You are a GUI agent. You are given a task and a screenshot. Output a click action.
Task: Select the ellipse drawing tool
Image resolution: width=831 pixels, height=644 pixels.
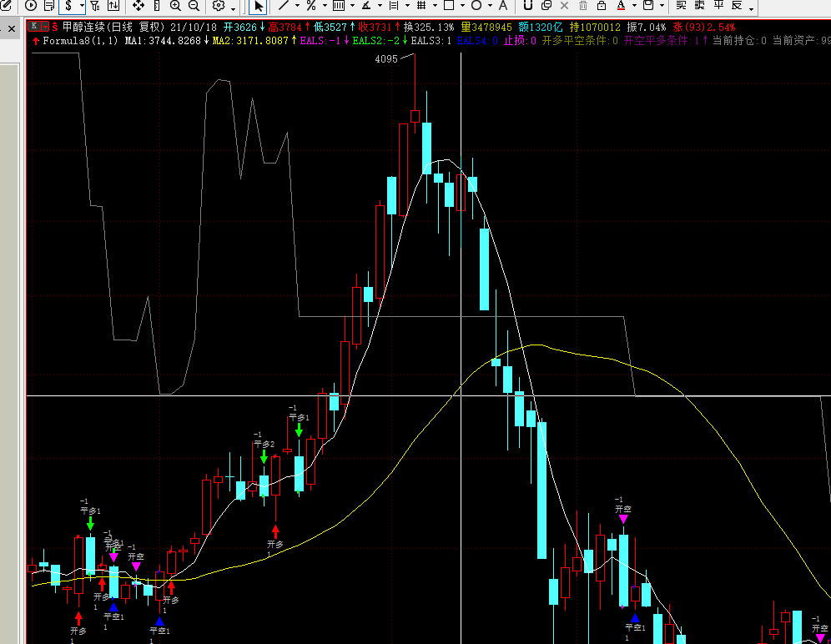pos(476,5)
